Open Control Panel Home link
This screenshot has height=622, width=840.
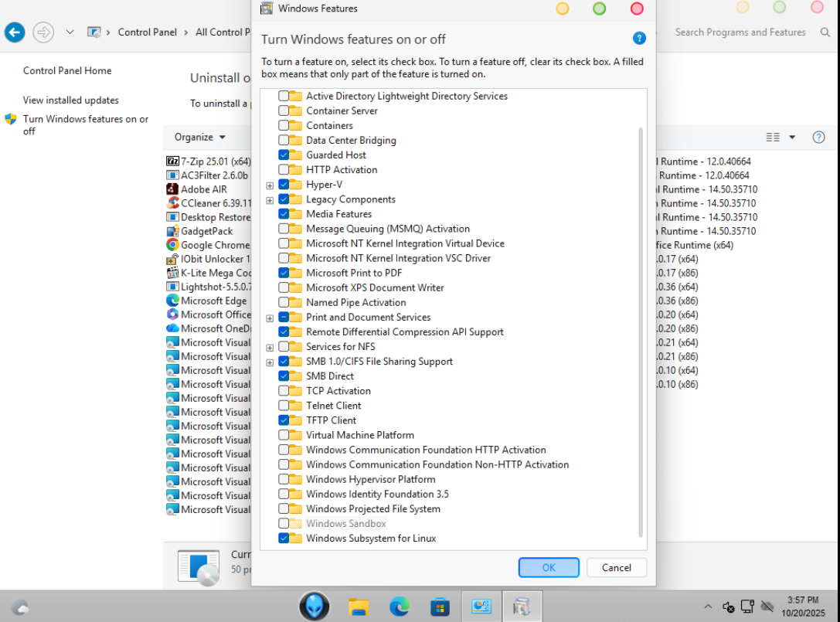(67, 71)
